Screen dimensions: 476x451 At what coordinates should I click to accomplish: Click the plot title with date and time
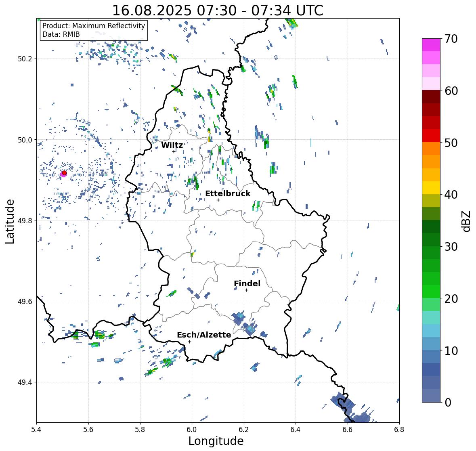coord(218,10)
